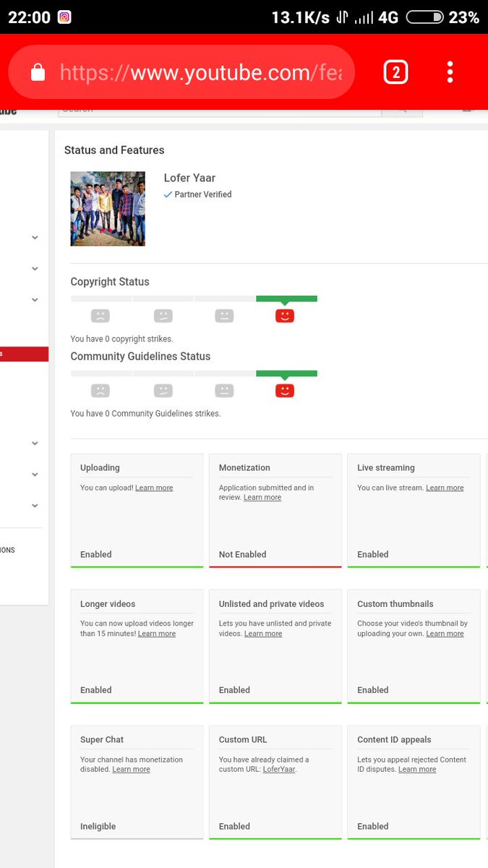
Task: Click Learn more in Live streaming card
Action: click(x=445, y=488)
